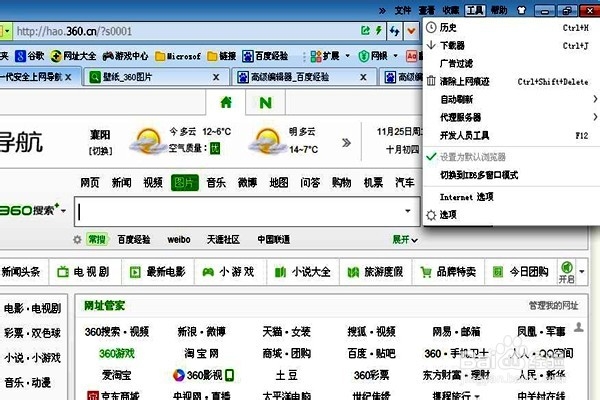Click the green share icon in address bar
Viewport: 600px width, 400px height.
365,31
